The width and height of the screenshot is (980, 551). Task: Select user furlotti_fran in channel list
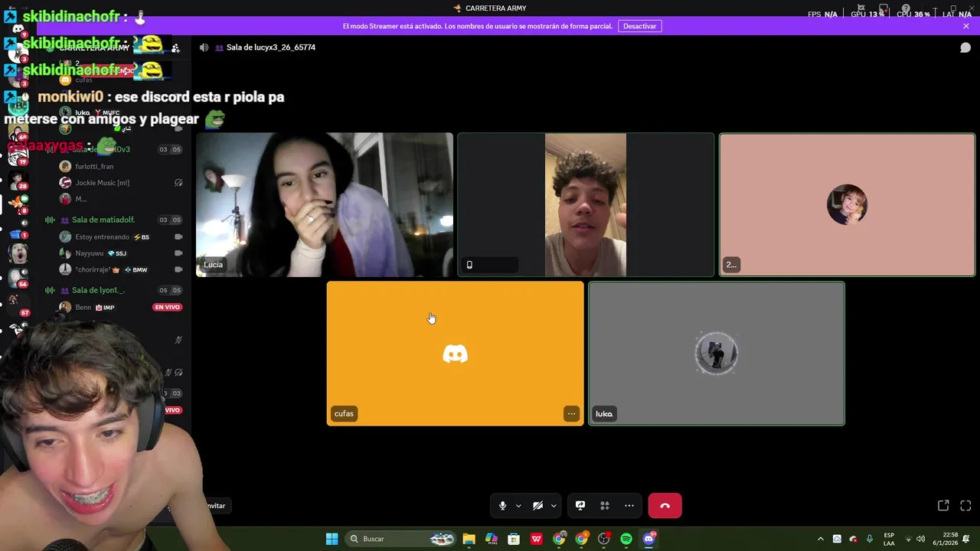94,166
